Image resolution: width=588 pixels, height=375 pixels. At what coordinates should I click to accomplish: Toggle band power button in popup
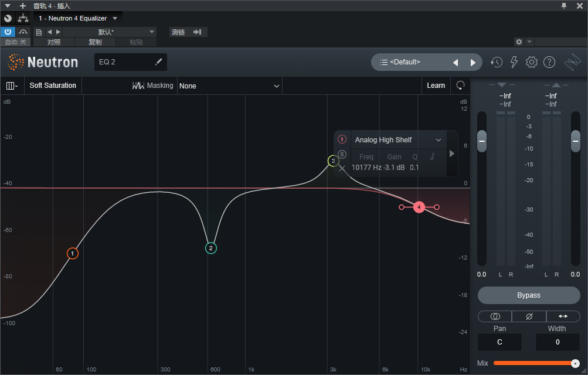342,139
